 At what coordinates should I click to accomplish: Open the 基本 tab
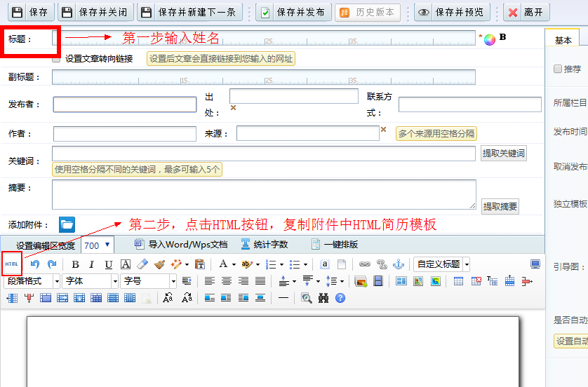(563, 40)
